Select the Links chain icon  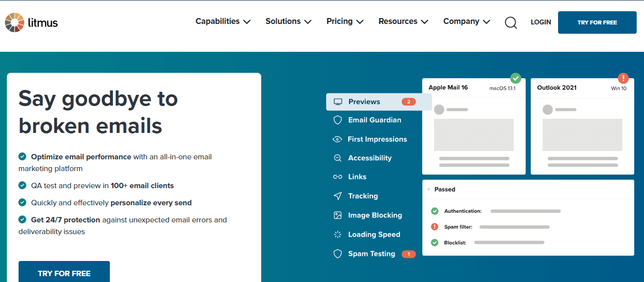click(x=337, y=176)
